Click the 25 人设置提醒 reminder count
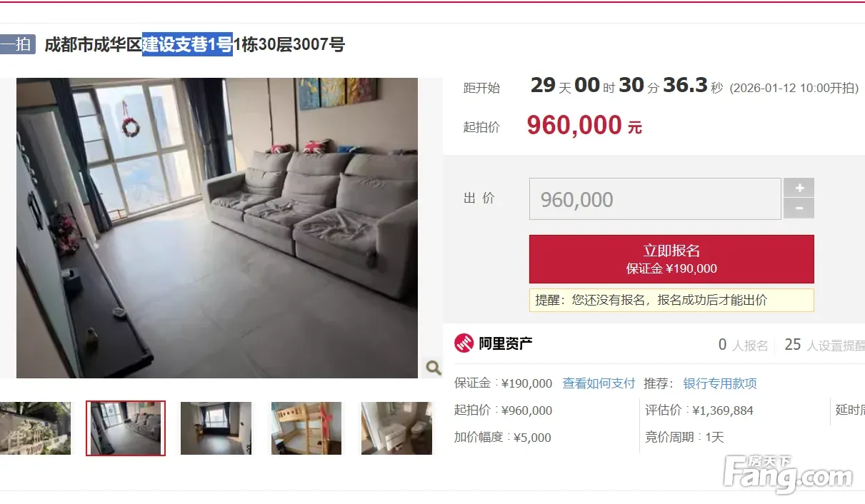The image size is (865, 504). click(x=824, y=345)
